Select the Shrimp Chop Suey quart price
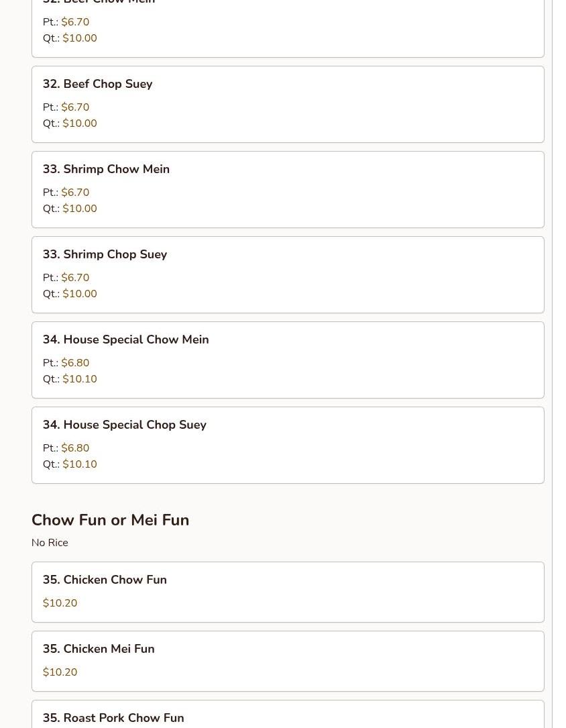The image size is (566, 728). click(79, 294)
